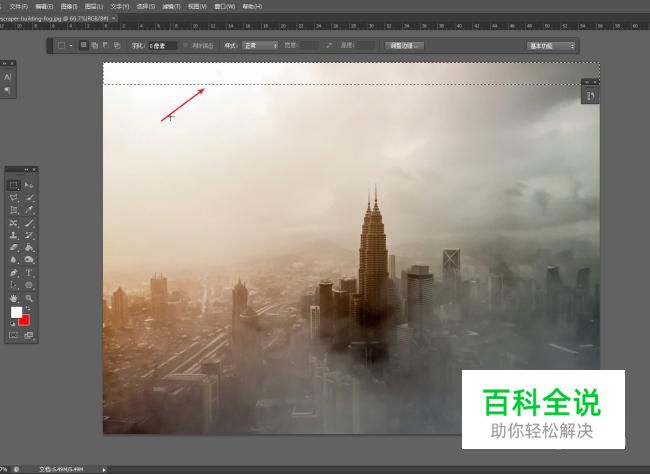
Task: Open the red background color picker
Action: coord(25,321)
